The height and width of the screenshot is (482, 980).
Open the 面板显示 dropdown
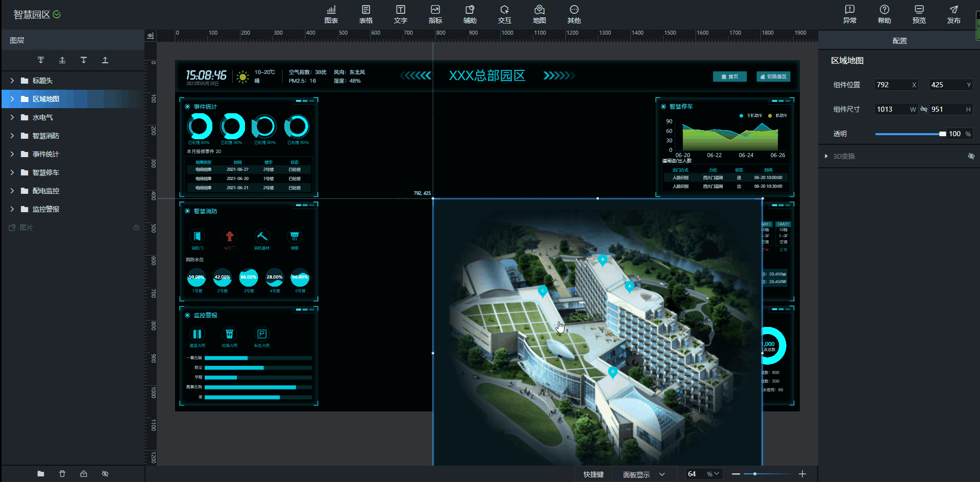tap(644, 474)
